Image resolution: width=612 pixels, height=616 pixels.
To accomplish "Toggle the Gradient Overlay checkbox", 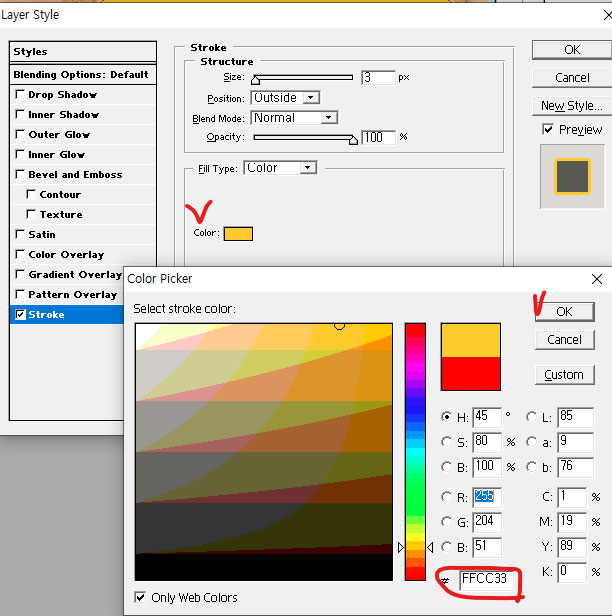I will pyautogui.click(x=20, y=274).
